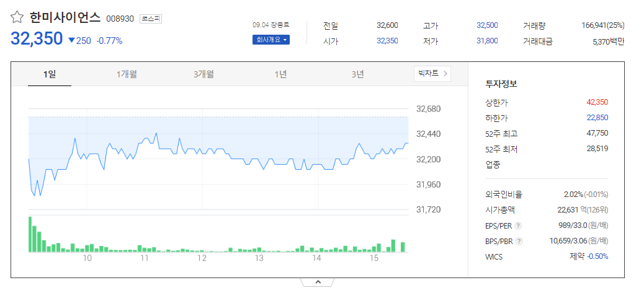The image size is (644, 293).
Task: Click the 제약 WICS sector link
Action: click(x=576, y=256)
